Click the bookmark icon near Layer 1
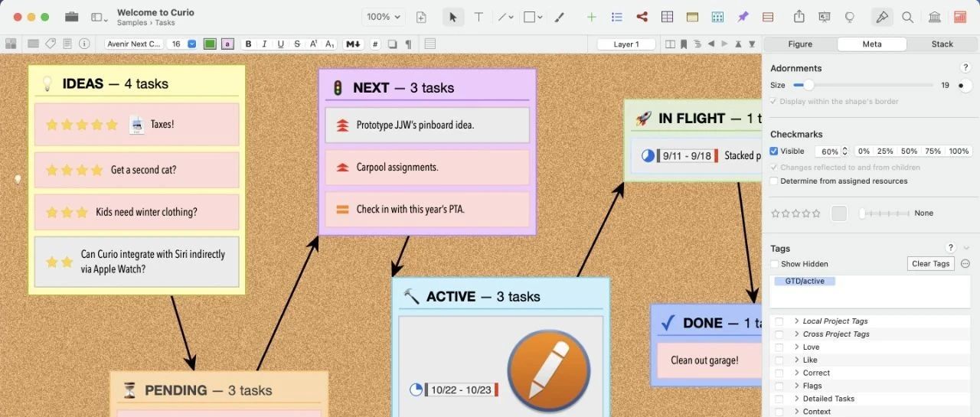The width and height of the screenshot is (980, 417). [x=684, y=44]
